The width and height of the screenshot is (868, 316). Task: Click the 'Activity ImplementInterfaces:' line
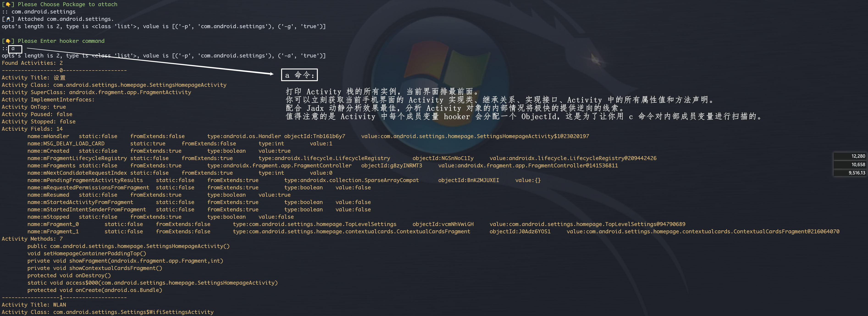(48, 100)
